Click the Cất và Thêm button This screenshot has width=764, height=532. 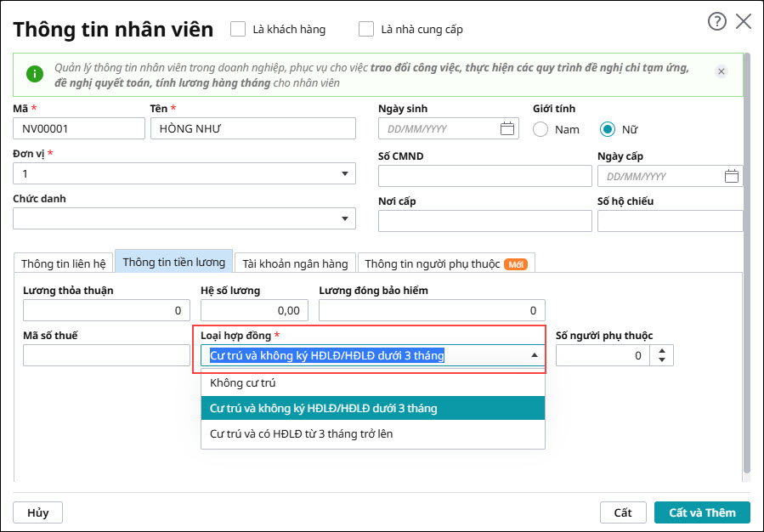pyautogui.click(x=702, y=512)
